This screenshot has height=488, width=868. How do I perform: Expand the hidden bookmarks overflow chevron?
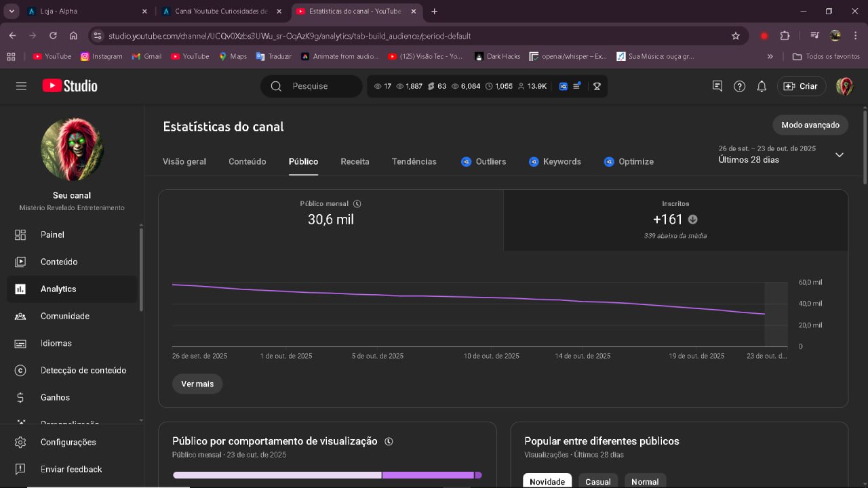click(x=770, y=56)
